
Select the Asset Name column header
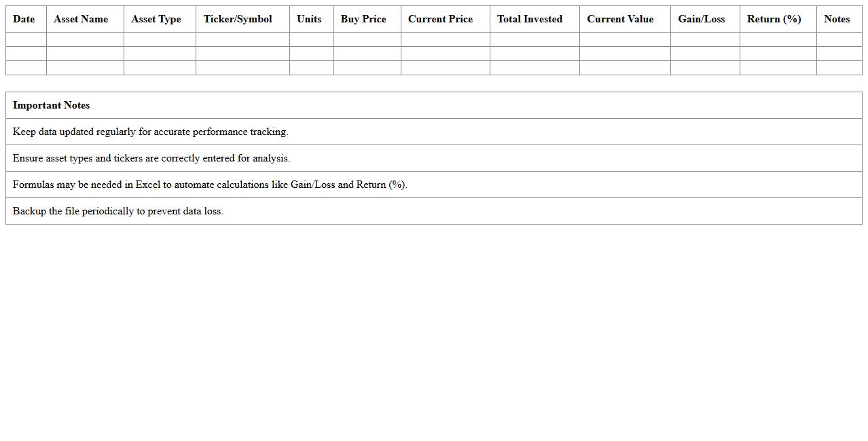coord(81,19)
